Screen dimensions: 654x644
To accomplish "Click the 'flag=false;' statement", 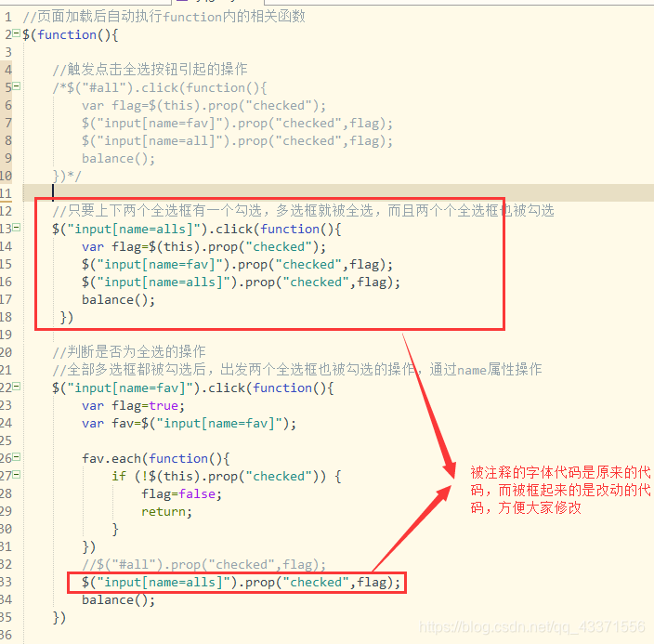I will (181, 494).
